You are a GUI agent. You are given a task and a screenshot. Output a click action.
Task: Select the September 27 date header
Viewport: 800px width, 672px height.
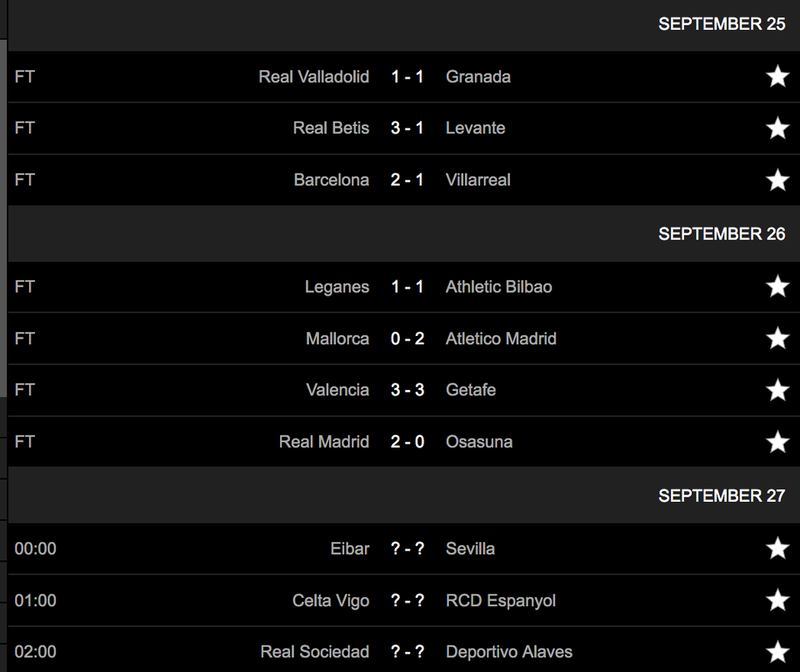click(x=722, y=496)
